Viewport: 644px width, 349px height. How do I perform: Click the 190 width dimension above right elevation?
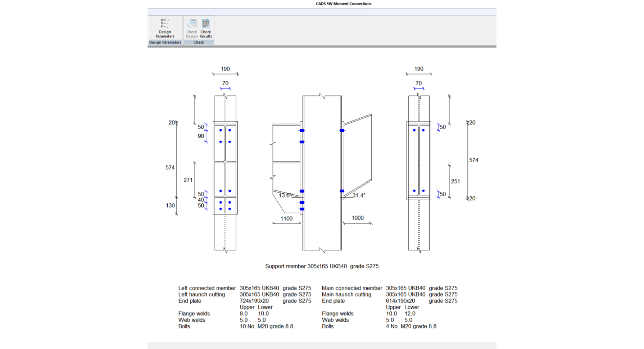pos(419,69)
